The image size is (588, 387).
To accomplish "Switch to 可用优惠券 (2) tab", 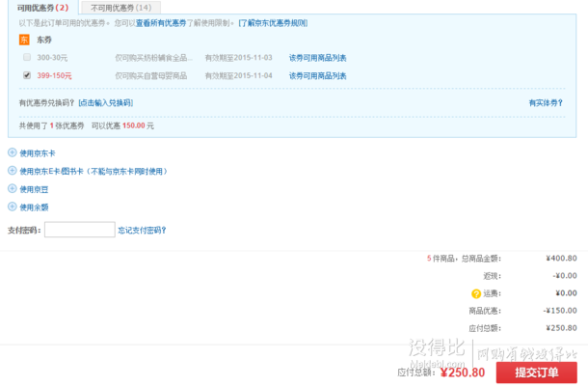I will tap(42, 8).
